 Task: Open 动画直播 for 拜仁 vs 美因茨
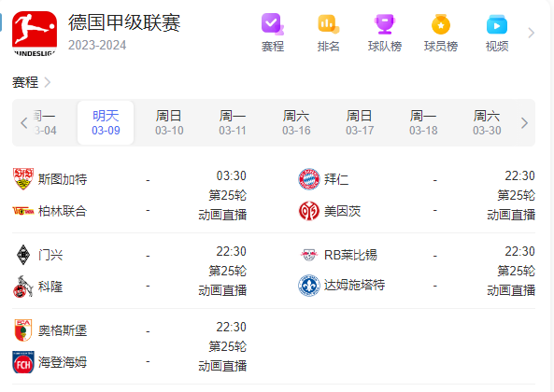coord(511,215)
